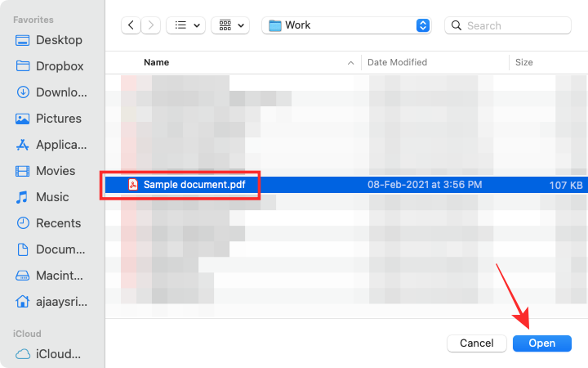This screenshot has width=588, height=368.
Task: Sort by the Date Modified column
Action: tap(397, 62)
